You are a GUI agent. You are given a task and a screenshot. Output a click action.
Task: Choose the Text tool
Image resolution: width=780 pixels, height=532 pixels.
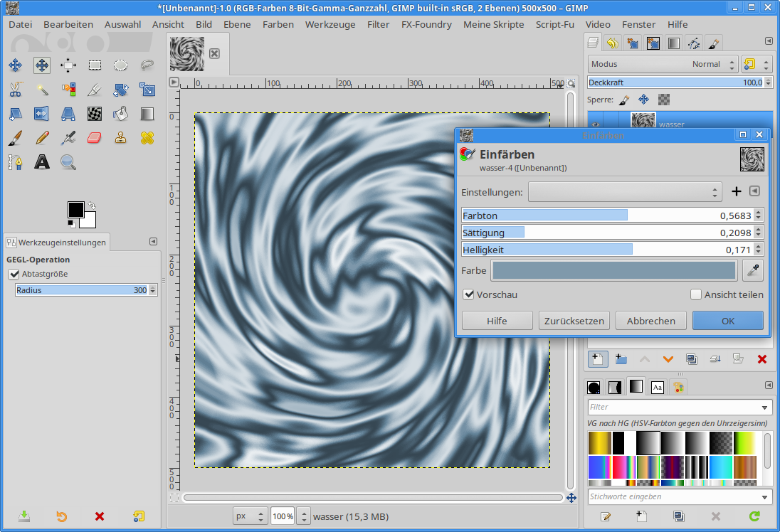point(42,162)
